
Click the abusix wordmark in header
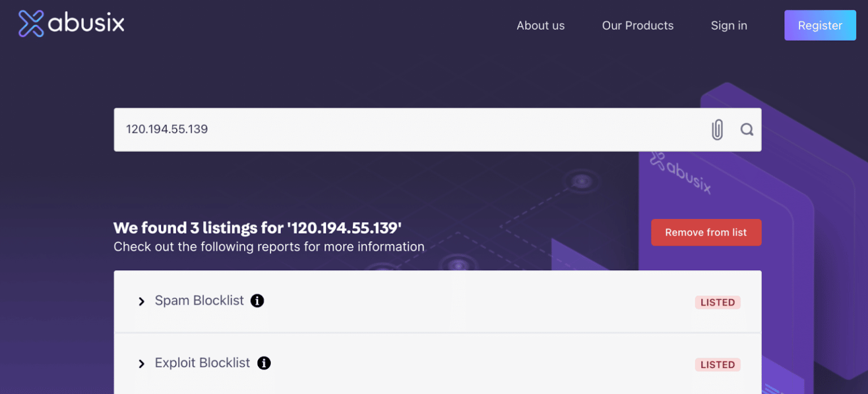tap(86, 24)
